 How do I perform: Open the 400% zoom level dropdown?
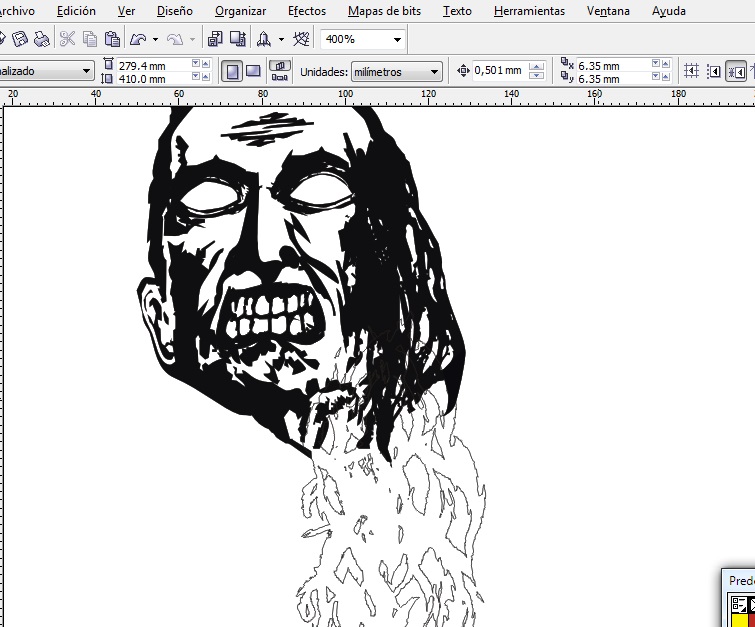(397, 39)
